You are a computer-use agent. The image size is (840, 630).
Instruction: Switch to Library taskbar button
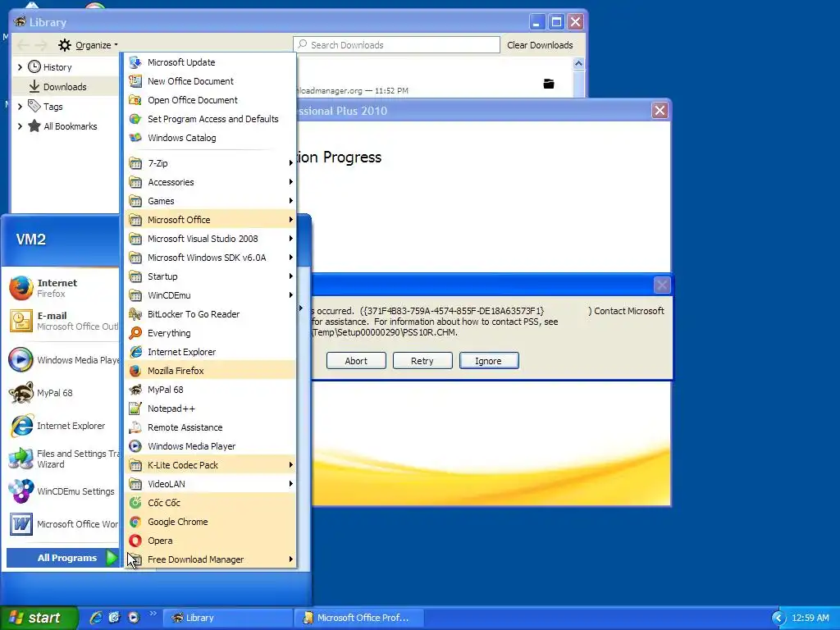coord(226,618)
